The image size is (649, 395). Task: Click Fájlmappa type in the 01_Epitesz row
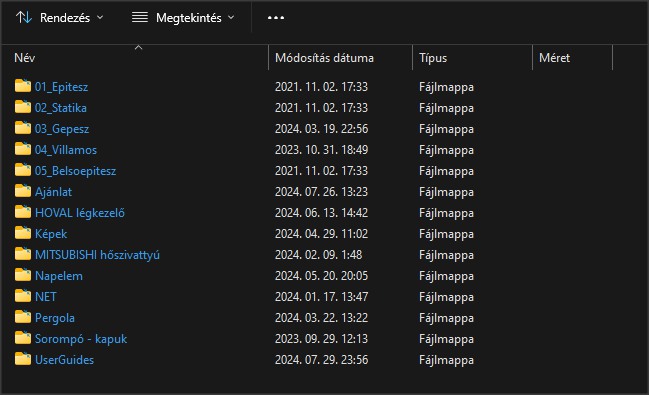point(446,87)
